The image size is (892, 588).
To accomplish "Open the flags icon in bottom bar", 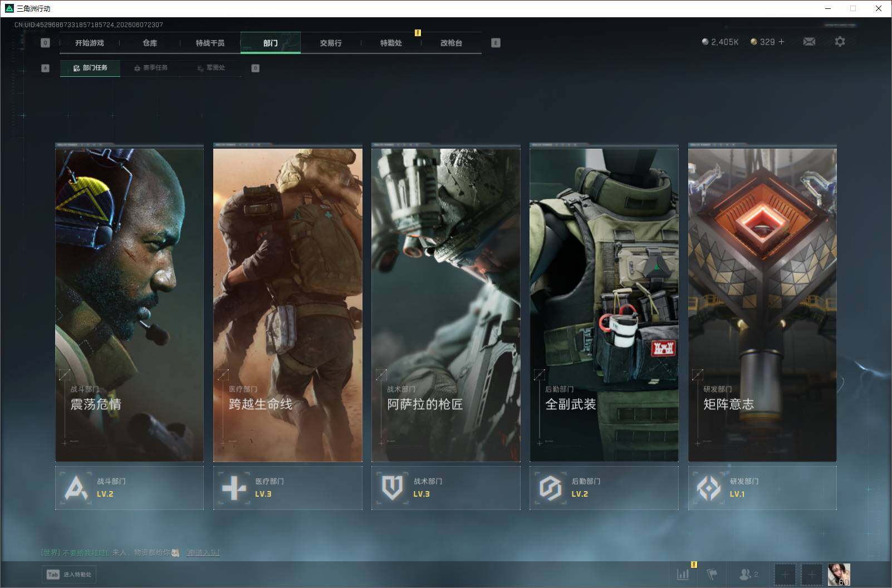I will click(x=712, y=575).
